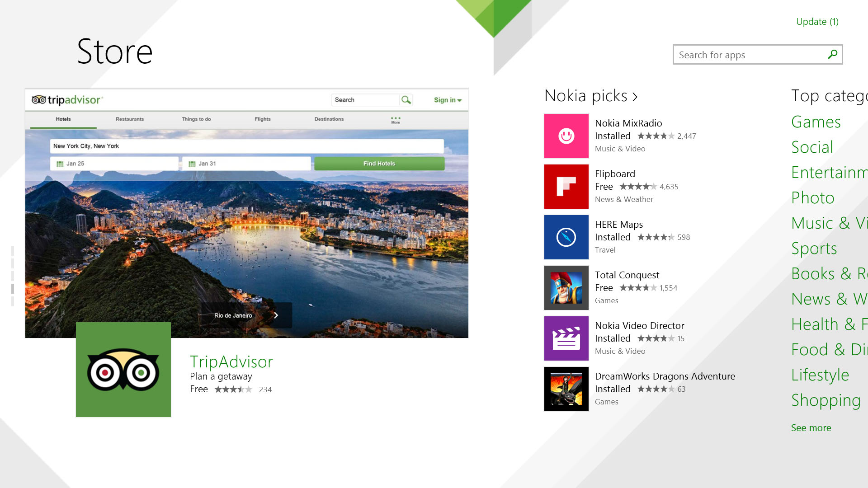Open the Entertainment category

coord(830,173)
